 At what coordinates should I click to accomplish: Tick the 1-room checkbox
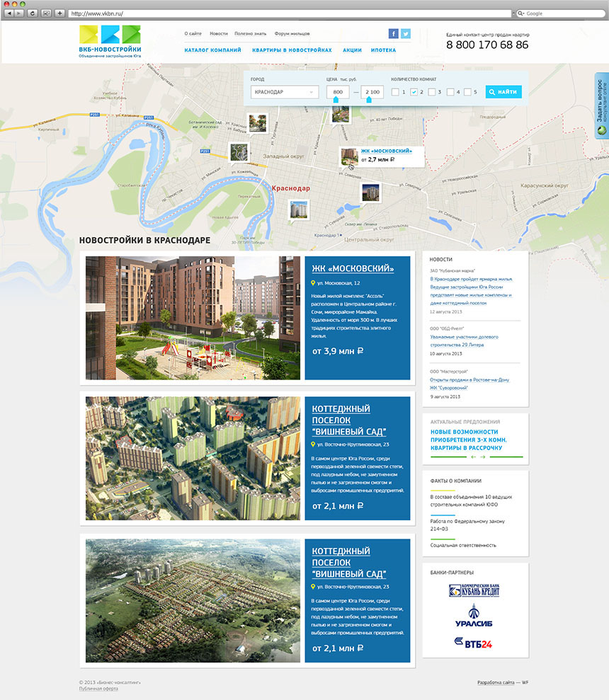point(395,92)
